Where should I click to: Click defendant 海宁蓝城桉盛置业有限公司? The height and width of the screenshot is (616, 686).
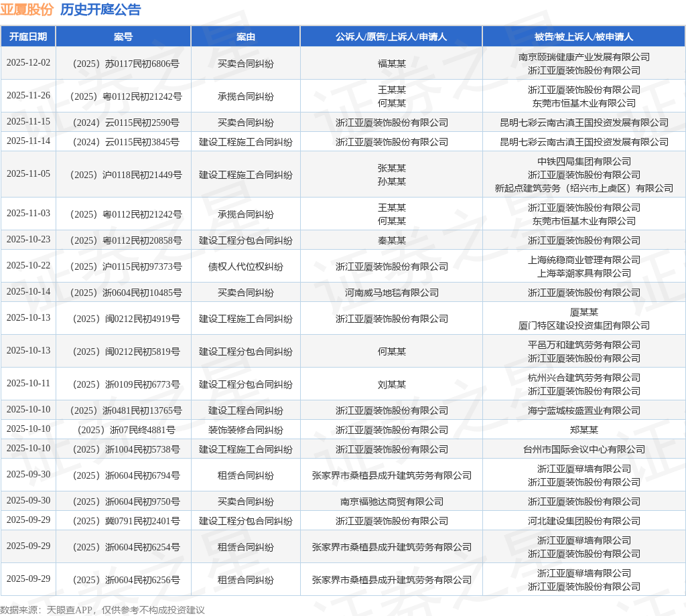(x=584, y=410)
